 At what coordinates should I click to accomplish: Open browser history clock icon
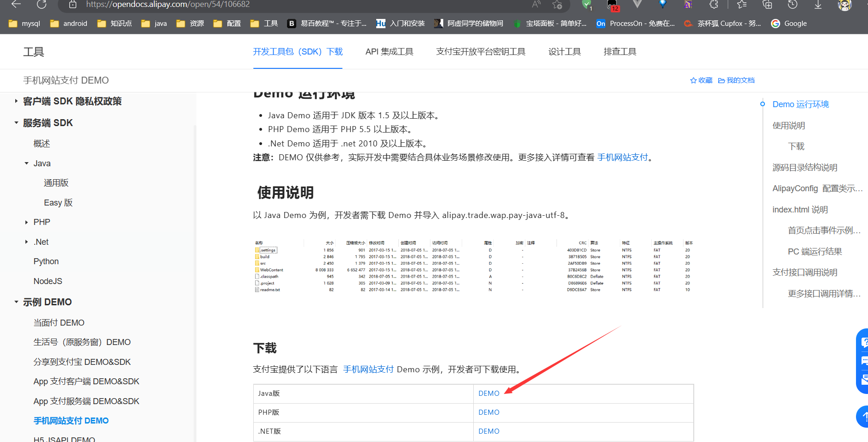click(793, 4)
